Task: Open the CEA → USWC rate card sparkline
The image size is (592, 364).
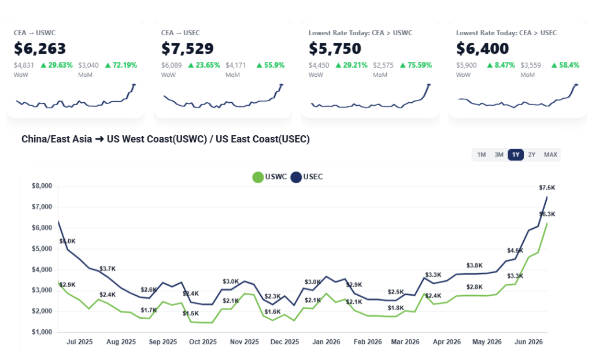Action: point(76,96)
